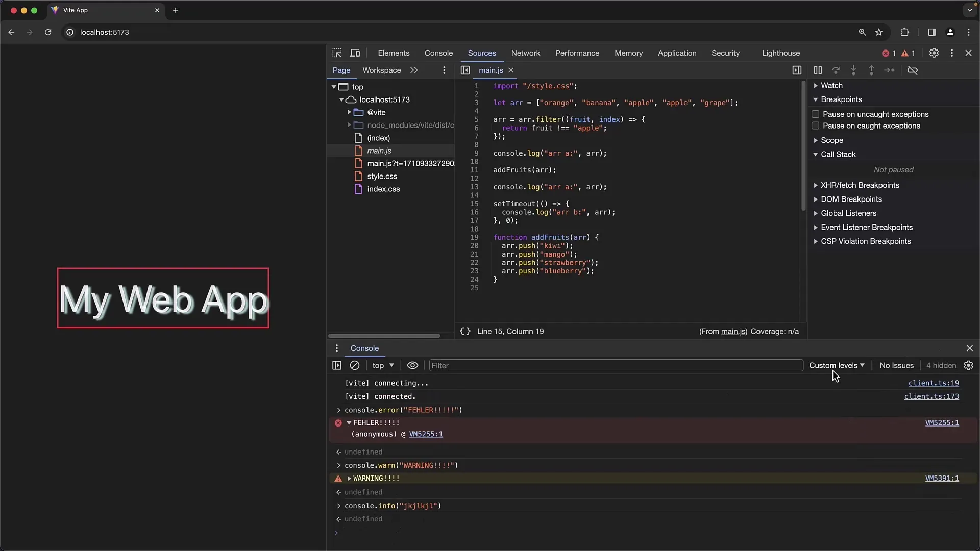
Task: Enable Pause on uncaught exceptions
Action: [815, 114]
